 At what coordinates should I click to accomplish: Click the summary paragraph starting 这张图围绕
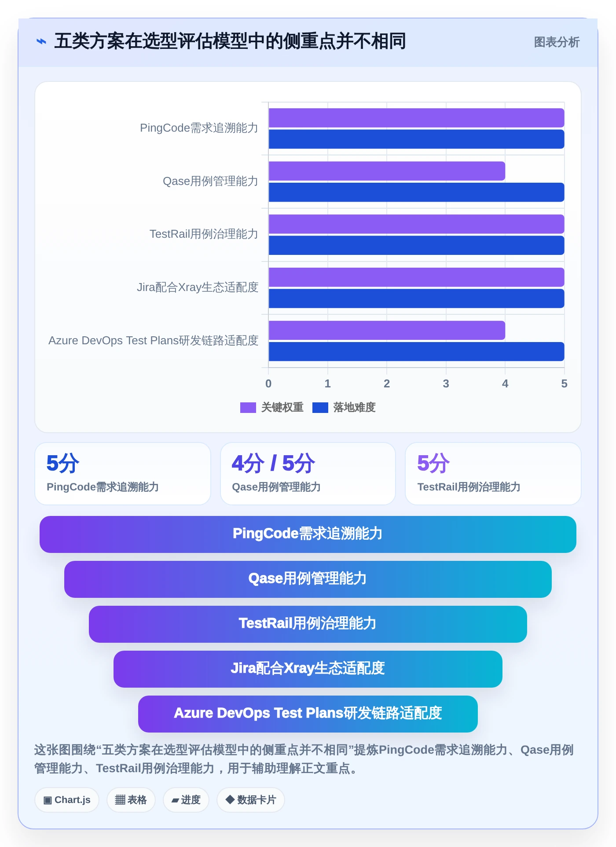304,759
